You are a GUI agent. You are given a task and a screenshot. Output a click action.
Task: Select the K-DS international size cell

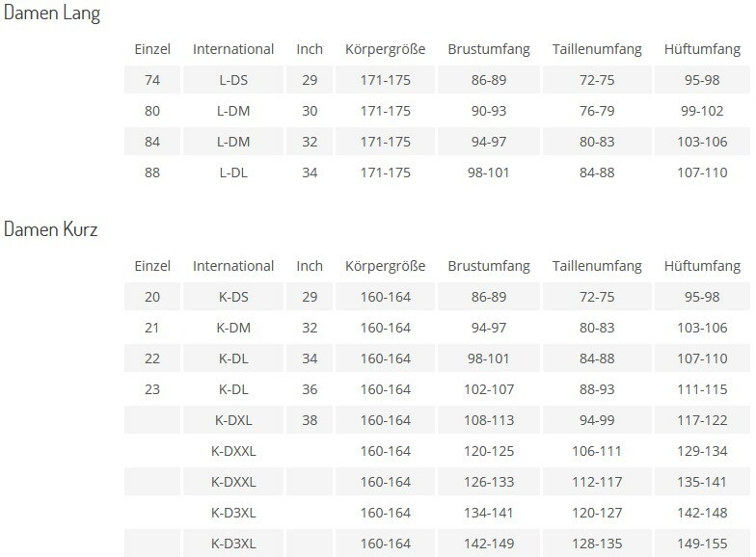coord(233,297)
